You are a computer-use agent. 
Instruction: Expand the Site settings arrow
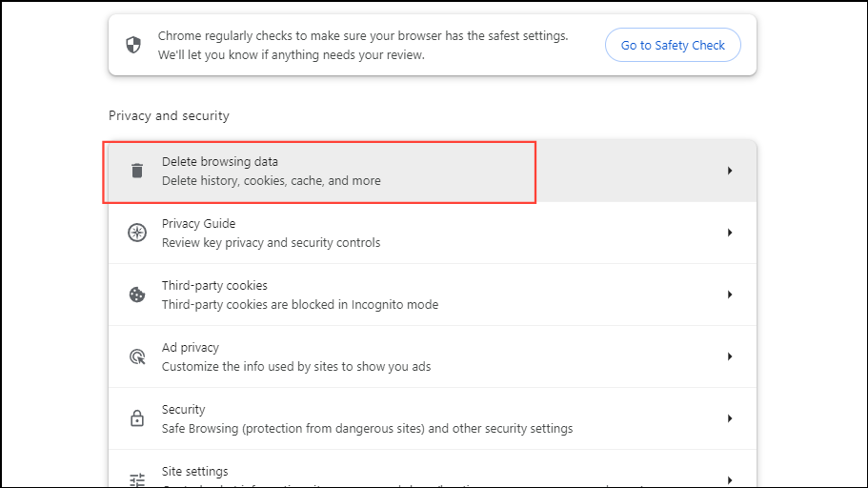(730, 478)
